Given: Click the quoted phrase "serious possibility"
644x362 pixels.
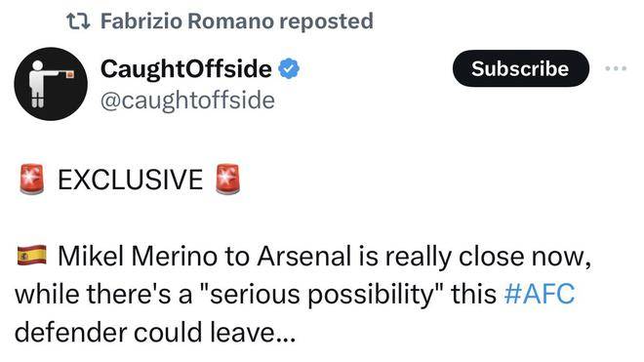Looking at the screenshot, I should (322, 295).
